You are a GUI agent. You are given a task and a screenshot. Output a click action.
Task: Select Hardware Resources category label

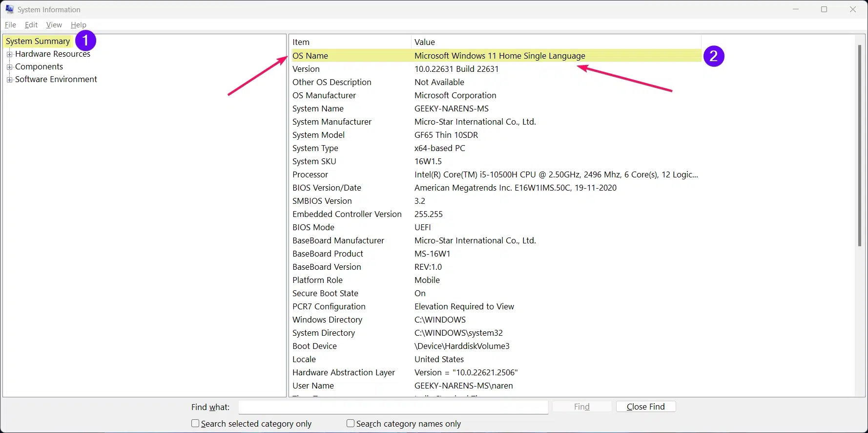tap(53, 54)
